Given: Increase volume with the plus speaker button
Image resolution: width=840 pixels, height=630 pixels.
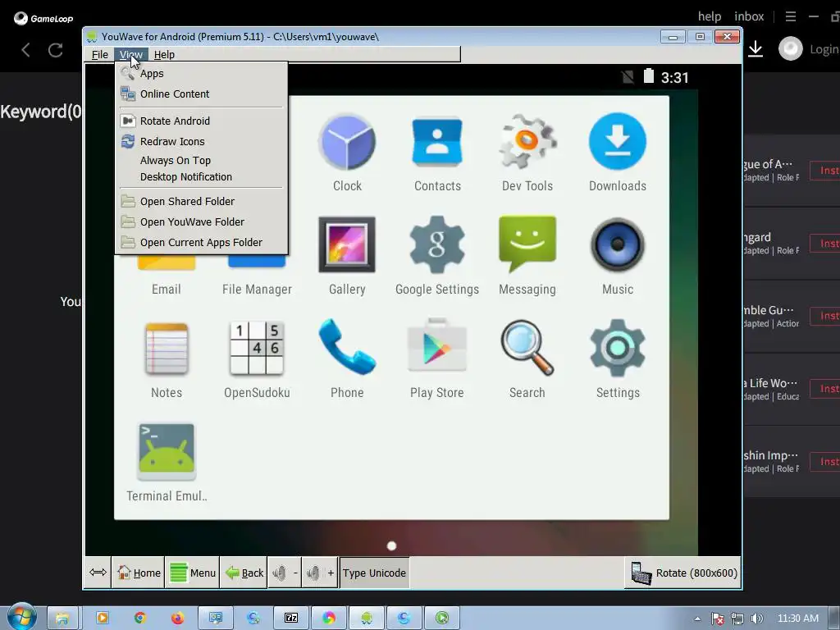Looking at the screenshot, I should pyautogui.click(x=320, y=573).
